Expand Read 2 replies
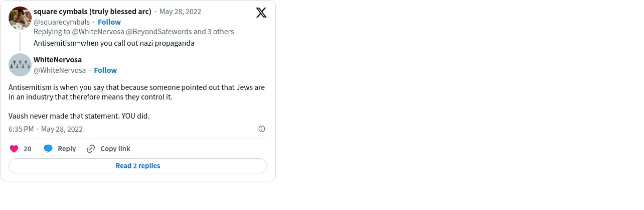This screenshot has width=644, height=210. click(138, 166)
